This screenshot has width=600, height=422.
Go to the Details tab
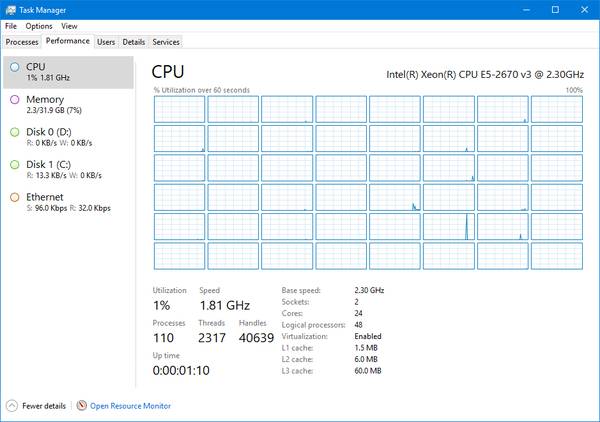(133, 42)
